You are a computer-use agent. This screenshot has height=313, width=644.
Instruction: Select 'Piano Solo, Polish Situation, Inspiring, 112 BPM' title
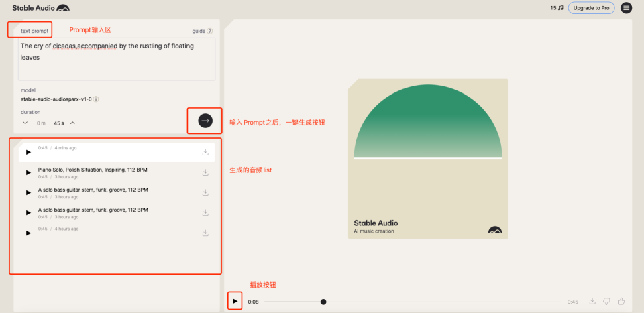point(93,170)
